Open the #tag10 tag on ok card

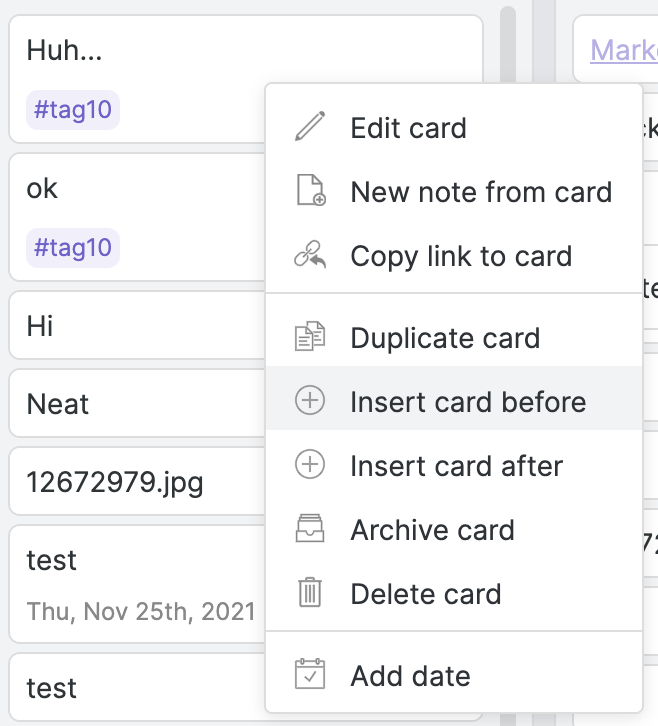coord(73,248)
